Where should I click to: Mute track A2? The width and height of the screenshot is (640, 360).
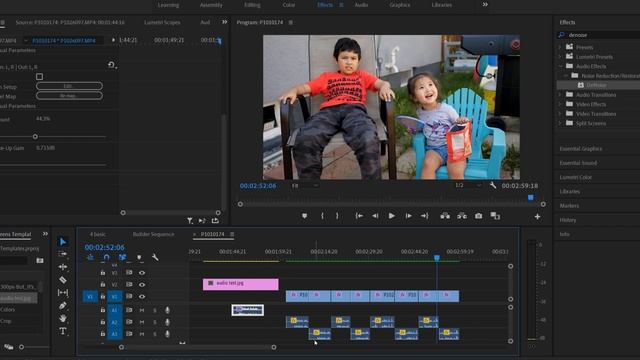coord(142,322)
